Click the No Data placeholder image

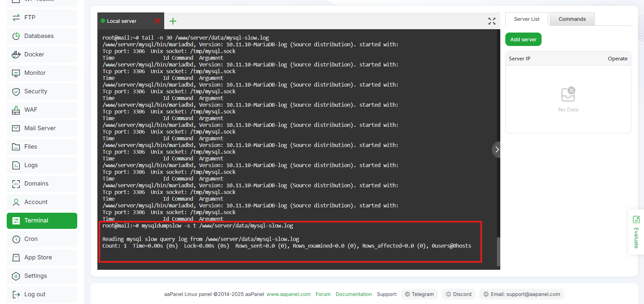point(568,95)
